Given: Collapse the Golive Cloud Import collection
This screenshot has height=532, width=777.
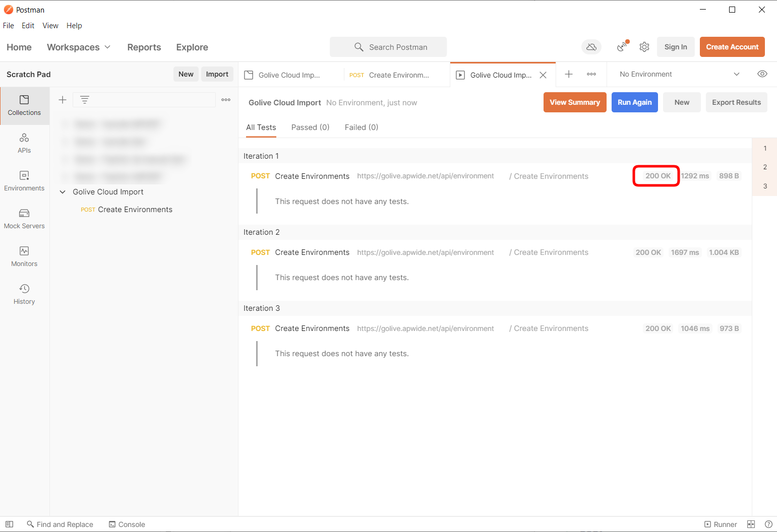Looking at the screenshot, I should point(63,192).
